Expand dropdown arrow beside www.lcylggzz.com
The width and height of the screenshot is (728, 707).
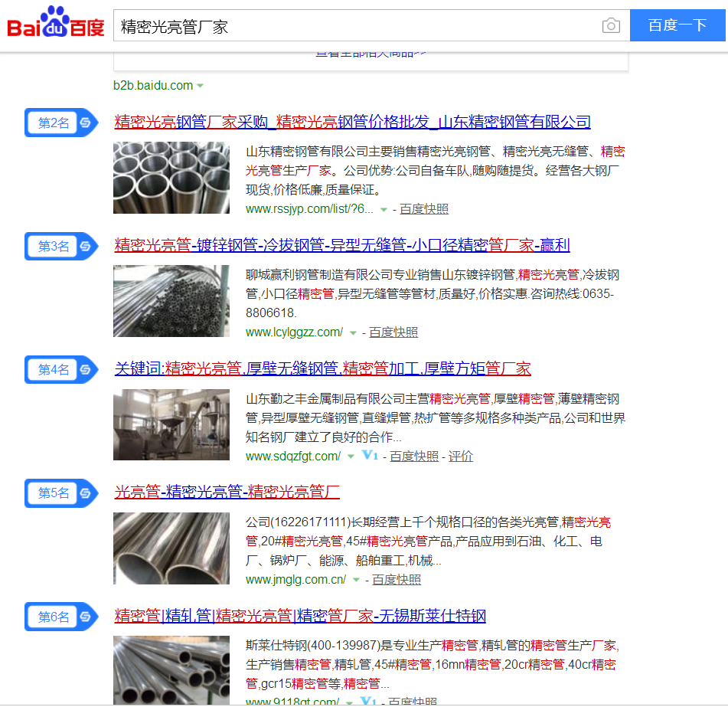point(353,333)
